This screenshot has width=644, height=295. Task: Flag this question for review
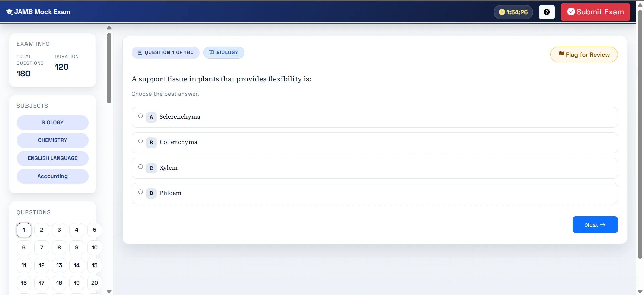[584, 54]
